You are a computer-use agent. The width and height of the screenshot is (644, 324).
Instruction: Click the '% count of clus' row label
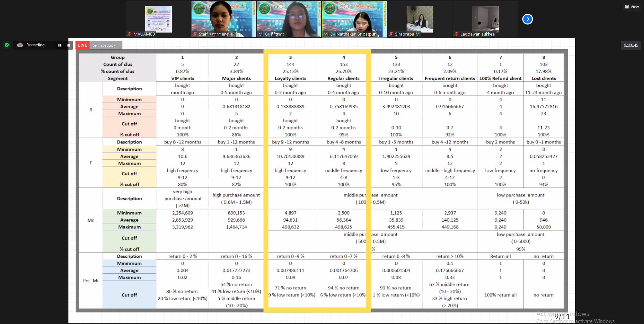(x=118, y=71)
